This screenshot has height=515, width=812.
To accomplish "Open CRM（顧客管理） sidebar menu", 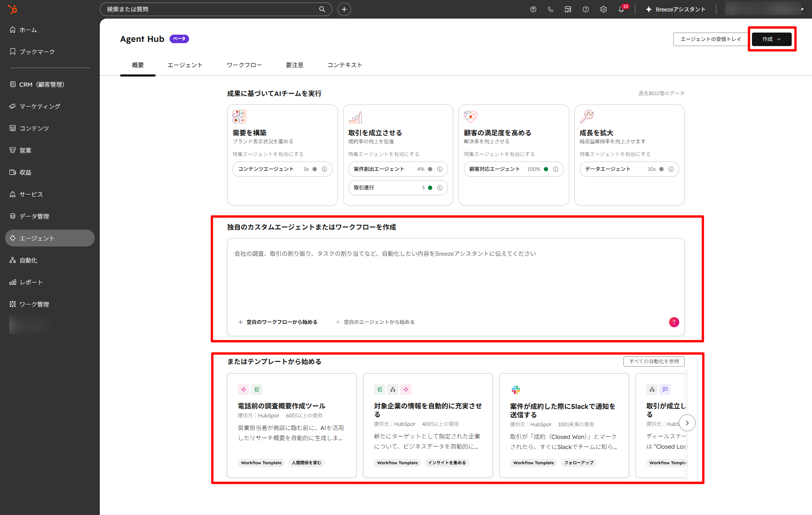I will [50, 85].
